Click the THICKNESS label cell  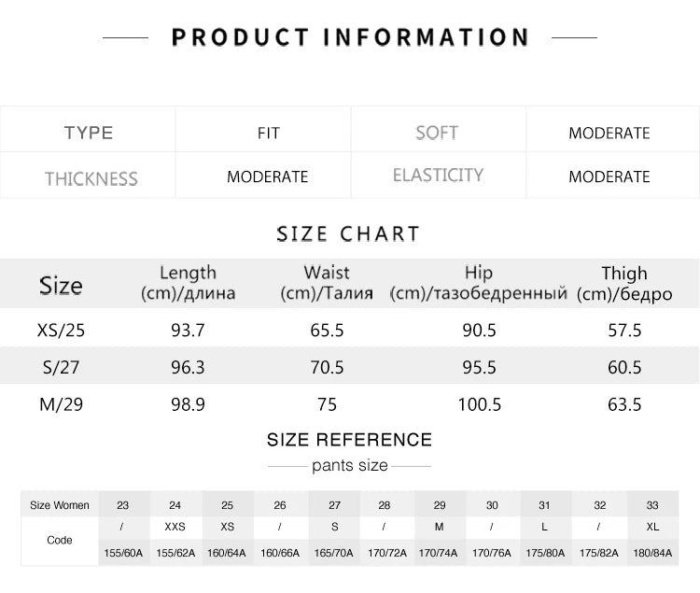91,177
